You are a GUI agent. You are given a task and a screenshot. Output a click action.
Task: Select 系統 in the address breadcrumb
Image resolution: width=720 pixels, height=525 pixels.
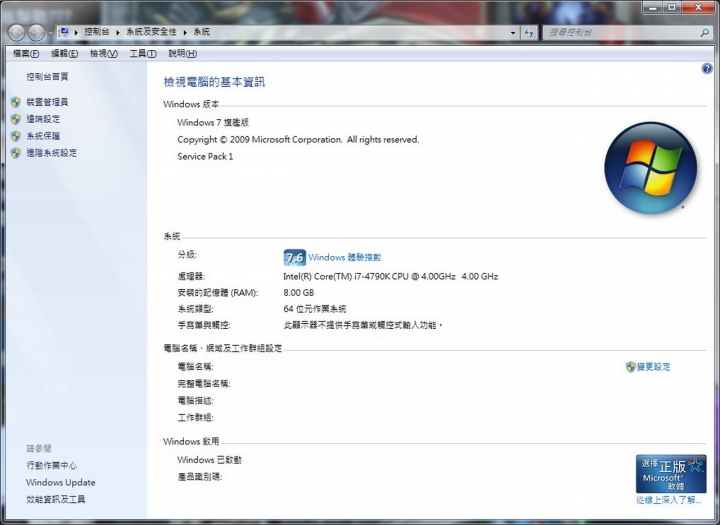202,32
